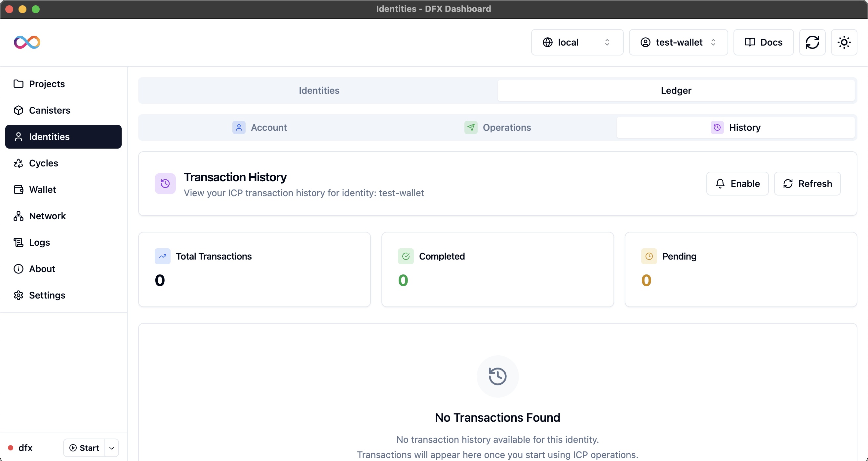Switch to the Operations tab

[499, 127]
